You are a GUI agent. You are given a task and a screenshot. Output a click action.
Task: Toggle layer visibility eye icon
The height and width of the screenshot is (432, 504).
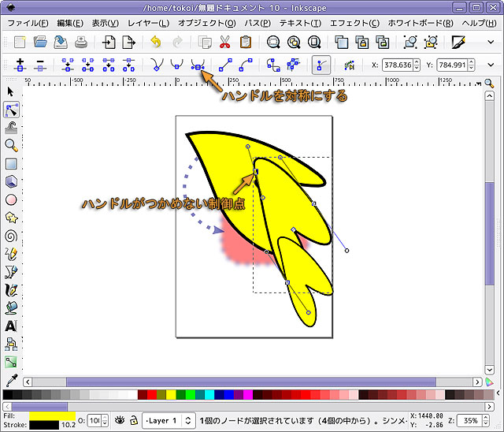pos(120,421)
